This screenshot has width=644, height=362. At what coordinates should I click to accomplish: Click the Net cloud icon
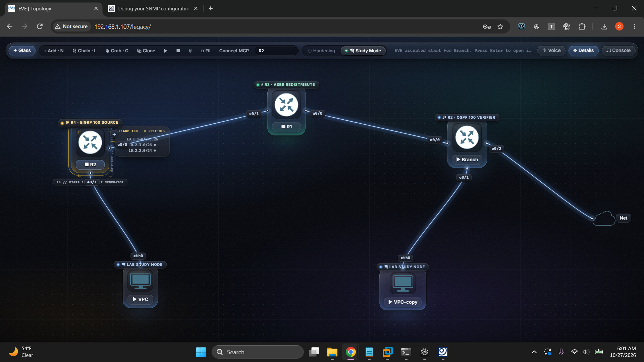[x=604, y=219]
